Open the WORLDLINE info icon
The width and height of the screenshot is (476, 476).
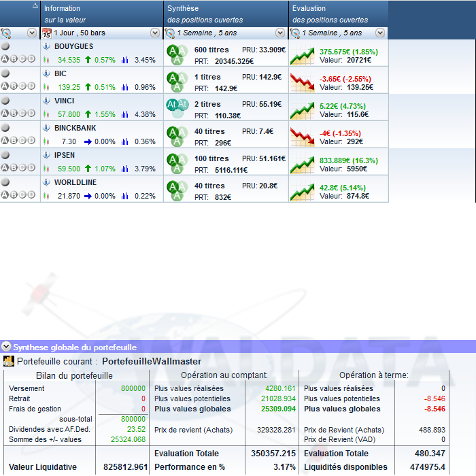46,182
